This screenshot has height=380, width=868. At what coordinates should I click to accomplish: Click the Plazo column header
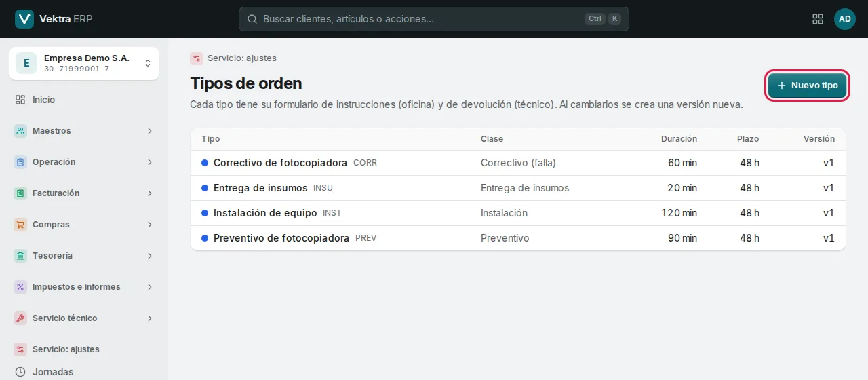coord(748,139)
